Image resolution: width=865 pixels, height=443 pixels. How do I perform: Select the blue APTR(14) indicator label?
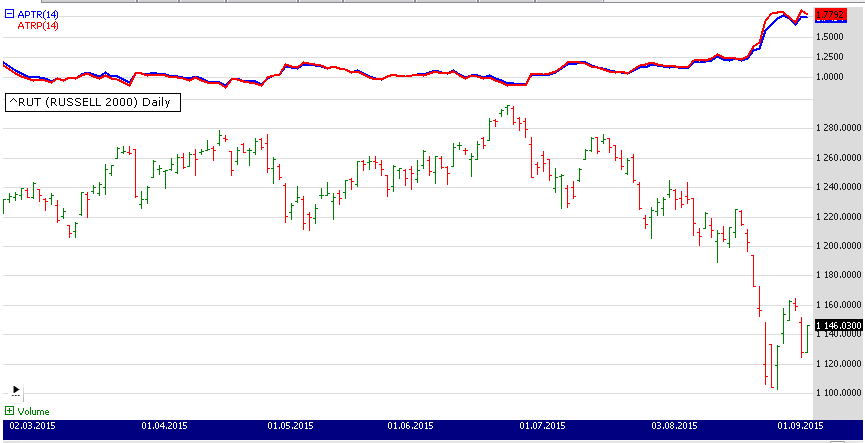[x=38, y=14]
